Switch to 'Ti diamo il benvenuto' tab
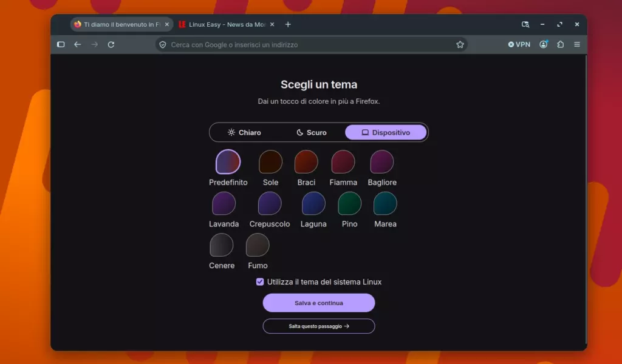Viewport: 622px width, 364px height. [x=121, y=24]
